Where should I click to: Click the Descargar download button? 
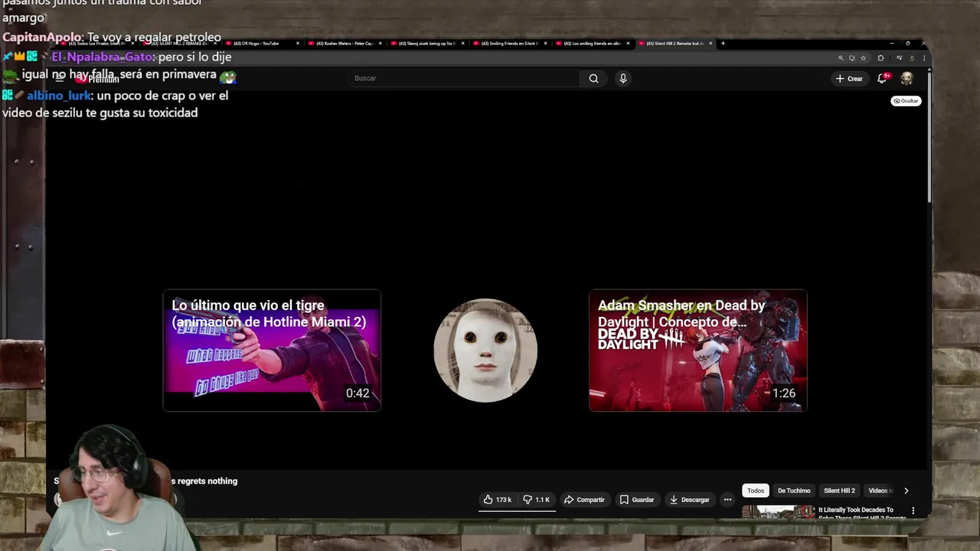[x=689, y=500]
